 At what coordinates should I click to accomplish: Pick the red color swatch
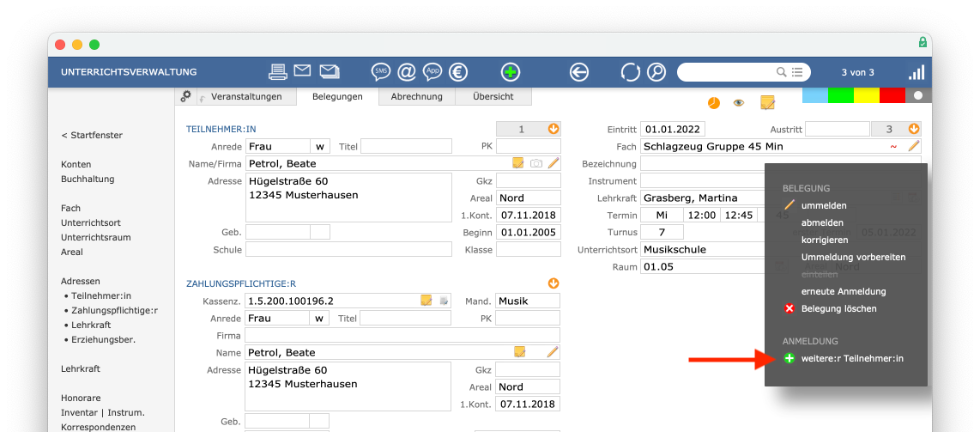(x=892, y=95)
